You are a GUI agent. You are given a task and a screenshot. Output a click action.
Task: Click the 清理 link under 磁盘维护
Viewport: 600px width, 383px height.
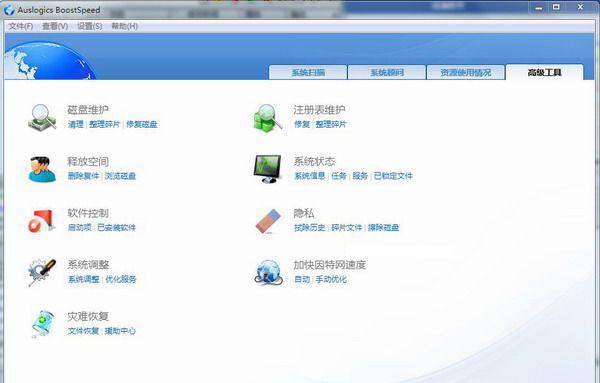pos(75,124)
